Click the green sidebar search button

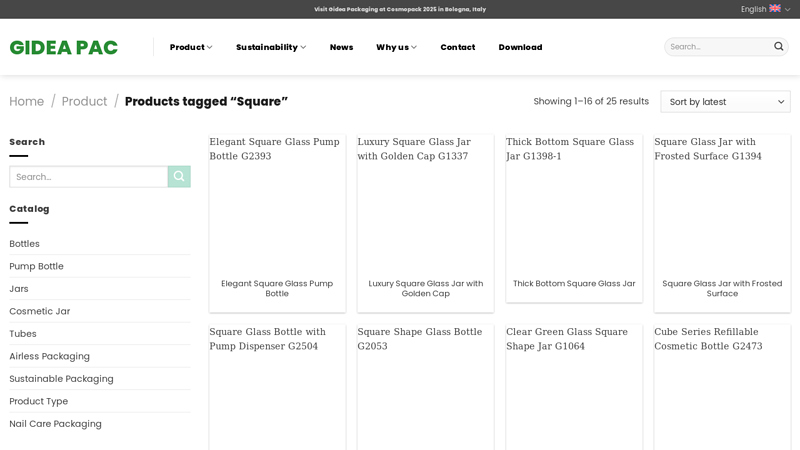pos(179,177)
